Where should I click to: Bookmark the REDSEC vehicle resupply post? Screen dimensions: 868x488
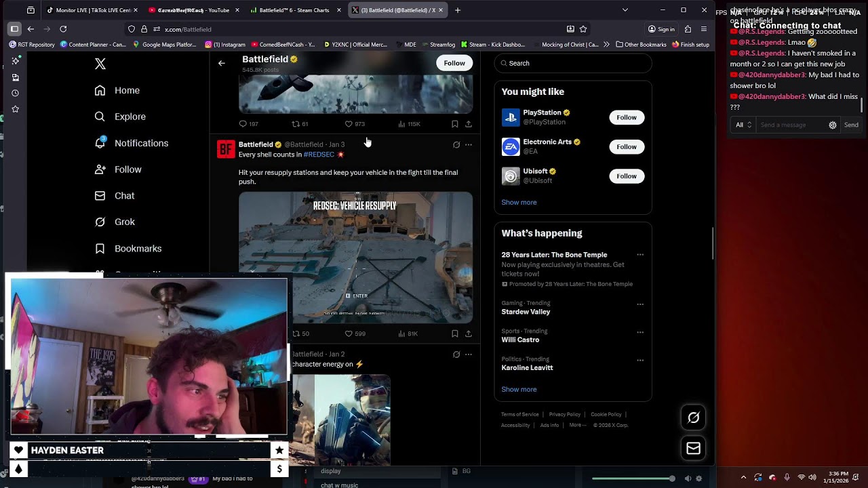pyautogui.click(x=455, y=333)
